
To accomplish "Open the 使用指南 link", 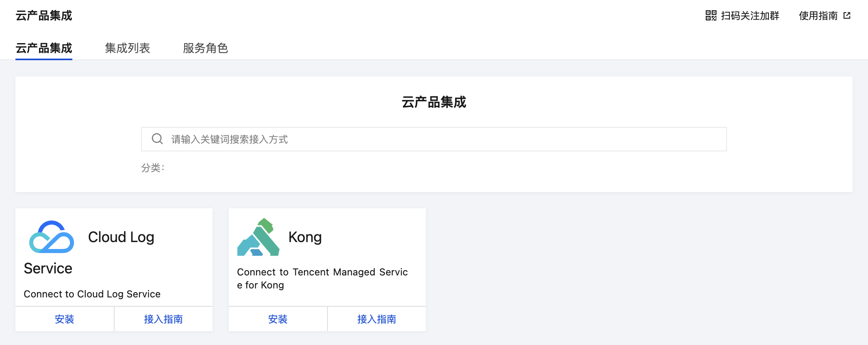I will coord(818,16).
